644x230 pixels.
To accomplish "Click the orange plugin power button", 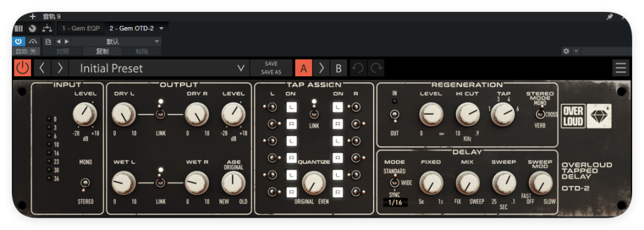I will point(23,68).
